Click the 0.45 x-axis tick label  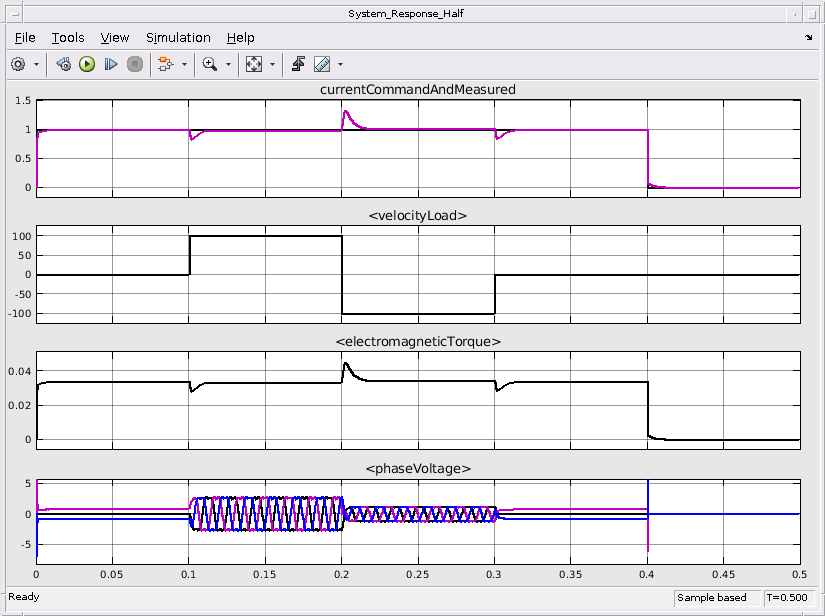723,574
